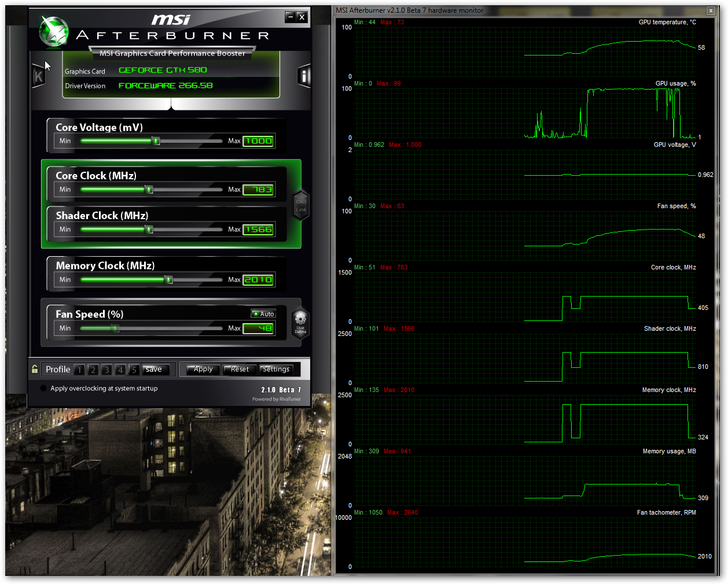The image size is (728, 584).
Task: Open Settings
Action: [276, 369]
